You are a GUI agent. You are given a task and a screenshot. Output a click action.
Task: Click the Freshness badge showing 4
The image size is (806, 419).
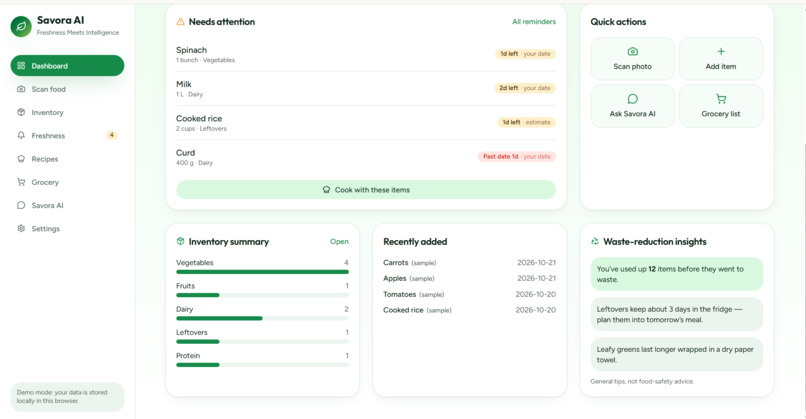(x=112, y=135)
